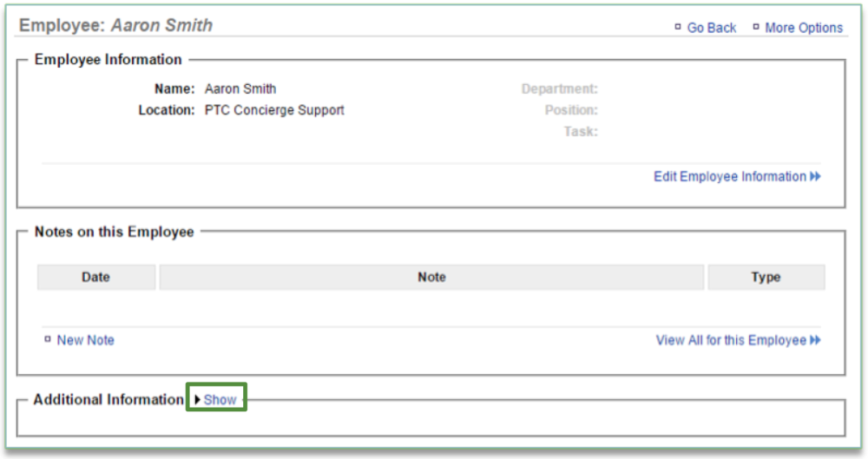Image resolution: width=868 pixels, height=459 pixels.
Task: Click the Task label
Action: 581,132
